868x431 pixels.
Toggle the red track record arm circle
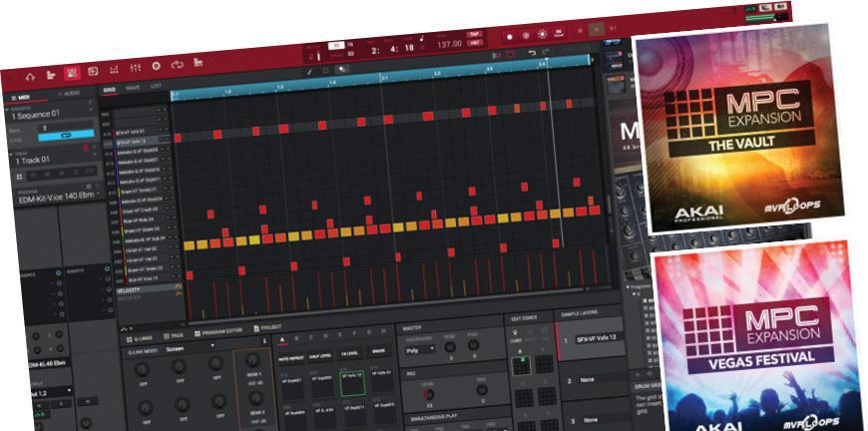[86, 148]
